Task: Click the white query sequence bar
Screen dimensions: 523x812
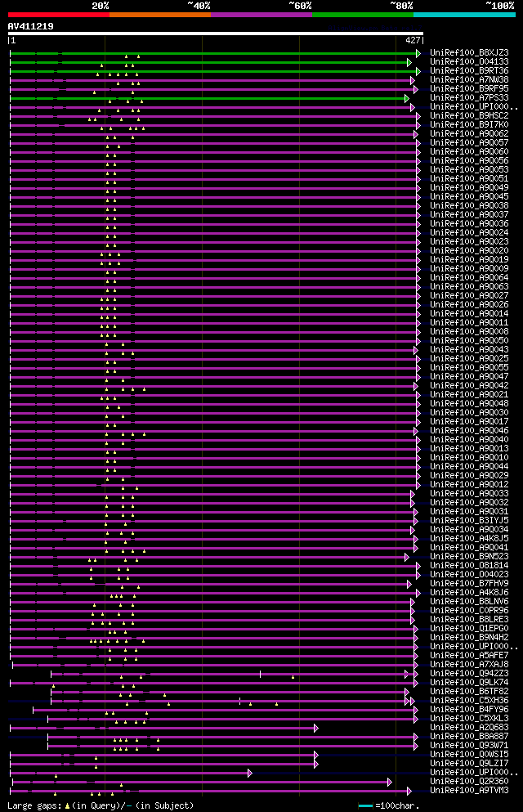Action: (215, 34)
